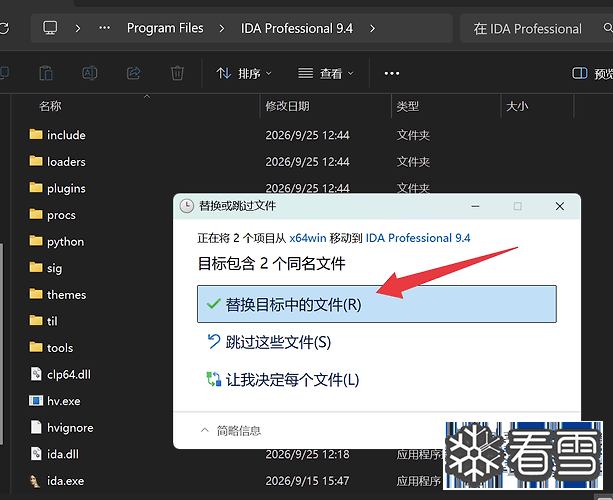Click the rename icon in the toolbar
The height and width of the screenshot is (500, 613).
tap(90, 73)
